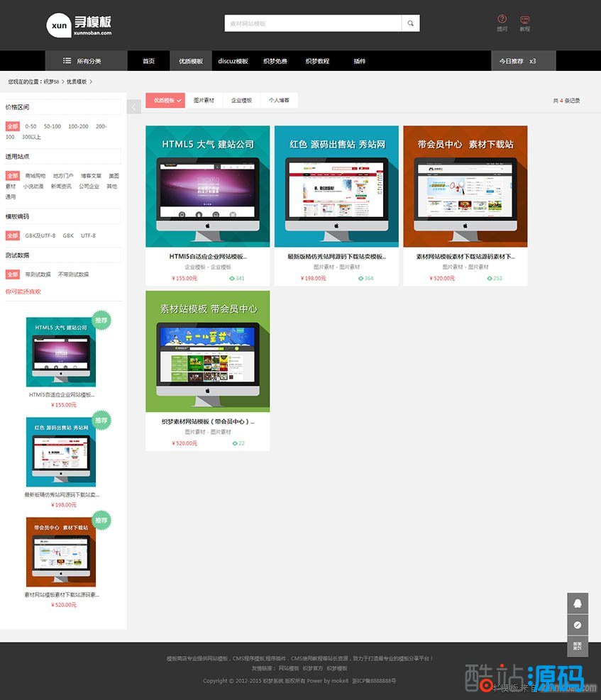Expand the 优质模板 category dropdown
This screenshot has height=700, width=601.
click(x=165, y=101)
